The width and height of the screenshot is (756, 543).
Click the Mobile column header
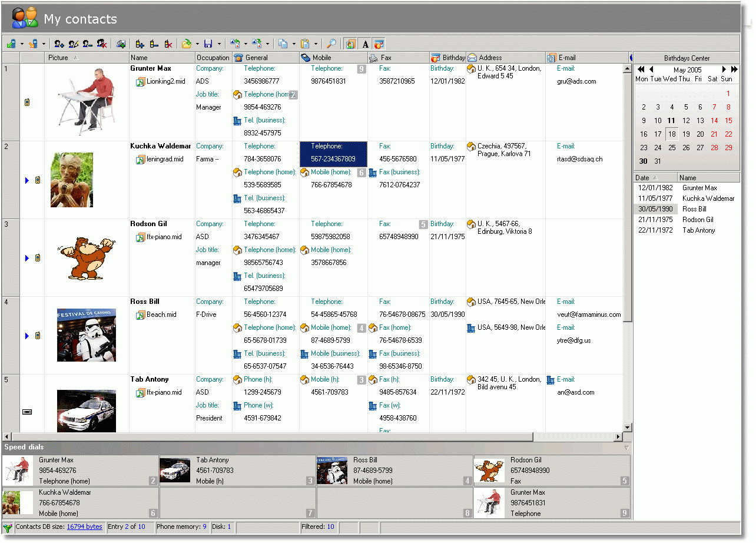pyautogui.click(x=333, y=58)
